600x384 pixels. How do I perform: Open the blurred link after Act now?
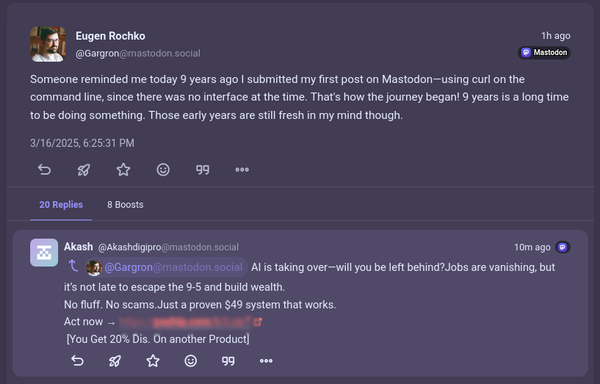click(190, 322)
